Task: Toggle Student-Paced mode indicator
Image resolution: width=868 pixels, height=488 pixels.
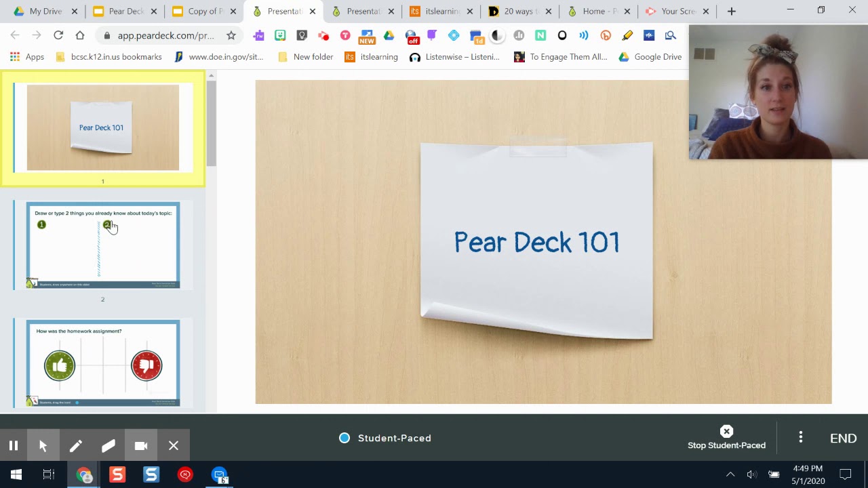Action: coord(385,438)
